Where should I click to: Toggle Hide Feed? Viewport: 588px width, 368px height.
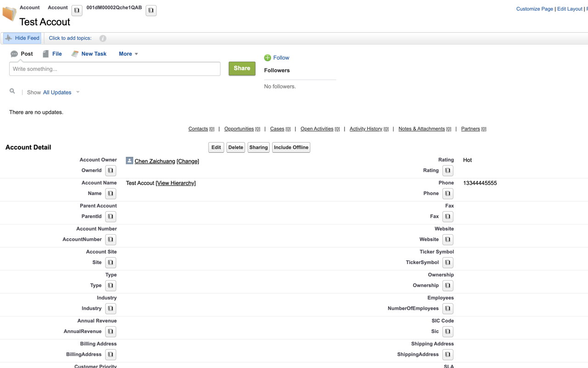[22, 38]
